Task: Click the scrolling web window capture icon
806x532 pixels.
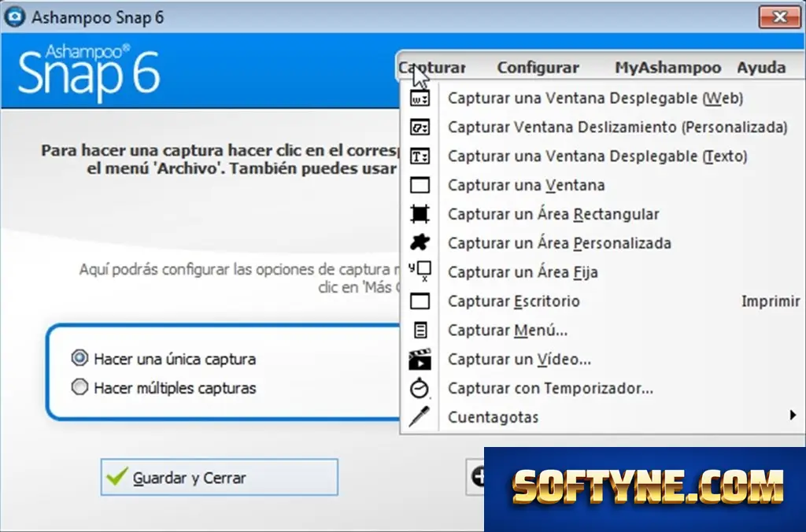Action: (420, 98)
